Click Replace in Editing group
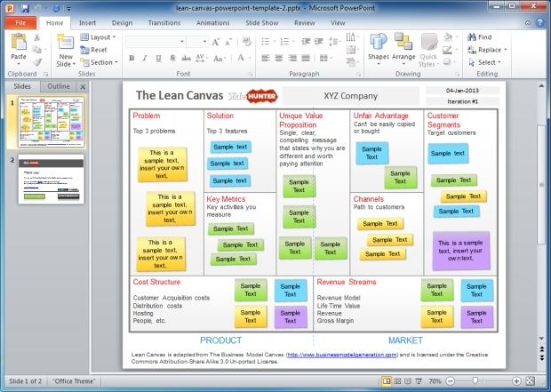The height and width of the screenshot is (392, 551). click(x=487, y=50)
